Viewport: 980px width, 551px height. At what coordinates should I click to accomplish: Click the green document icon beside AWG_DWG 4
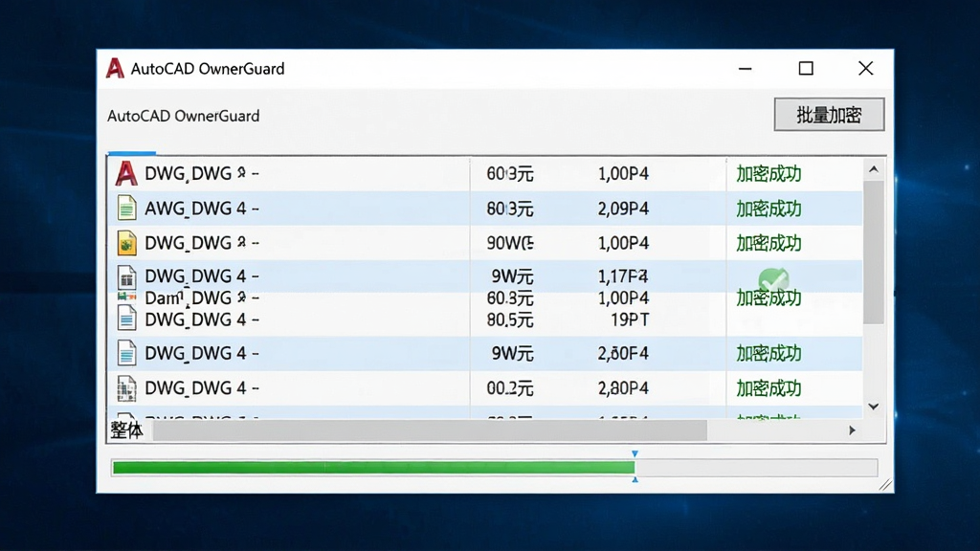tap(127, 208)
